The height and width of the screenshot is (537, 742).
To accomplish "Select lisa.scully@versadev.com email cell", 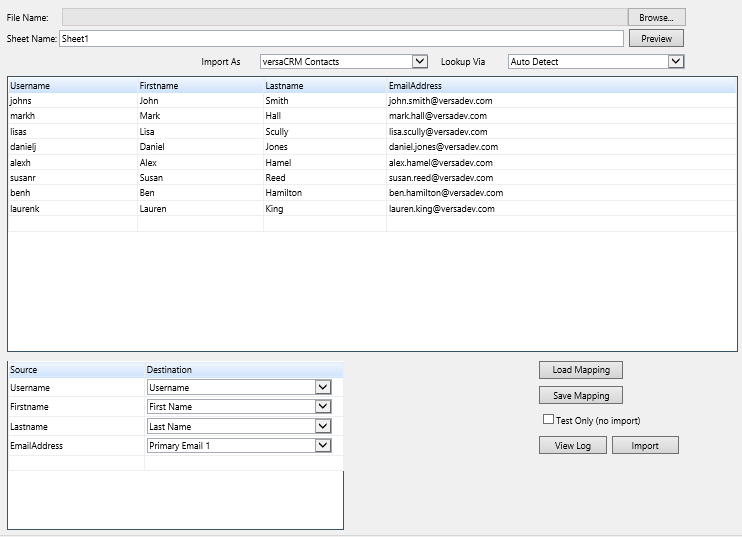I will [x=562, y=132].
